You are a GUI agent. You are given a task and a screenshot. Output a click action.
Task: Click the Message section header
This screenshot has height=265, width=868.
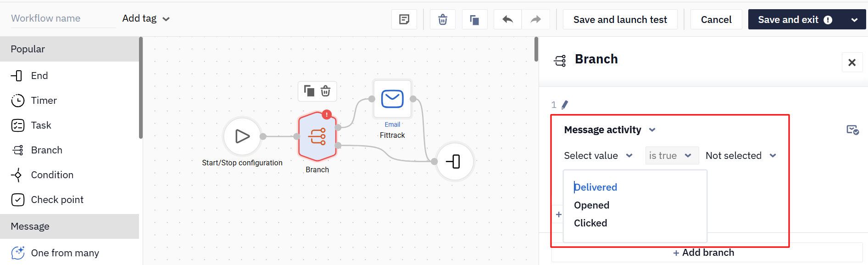(69, 226)
